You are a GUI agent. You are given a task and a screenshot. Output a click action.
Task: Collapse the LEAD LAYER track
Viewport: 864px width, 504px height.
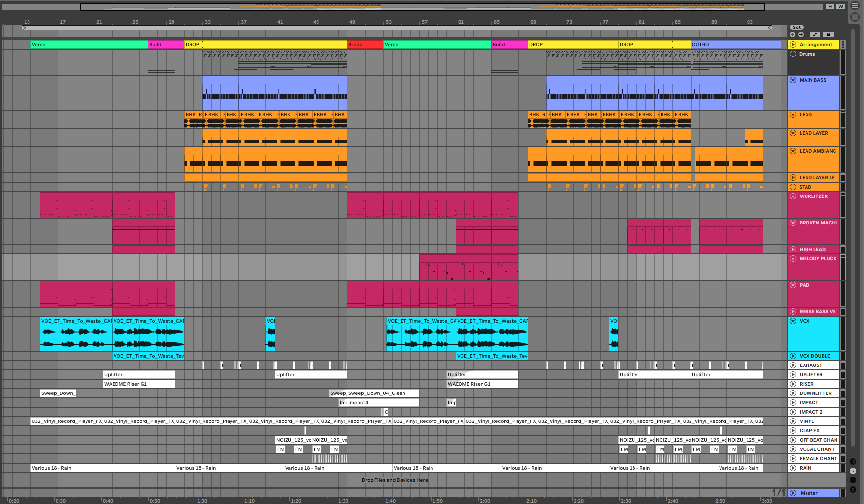pyautogui.click(x=793, y=133)
